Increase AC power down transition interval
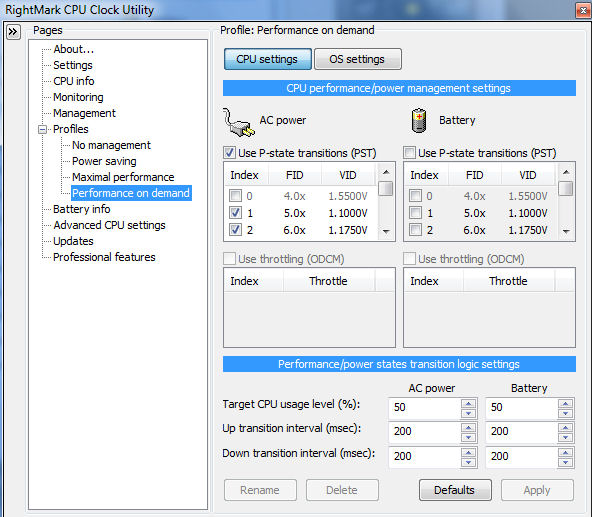 469,452
